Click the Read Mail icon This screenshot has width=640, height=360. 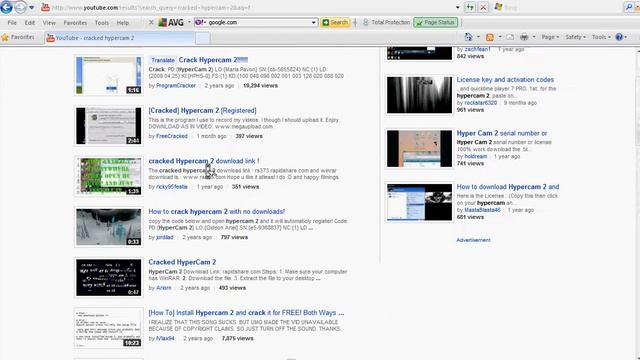pos(510,37)
